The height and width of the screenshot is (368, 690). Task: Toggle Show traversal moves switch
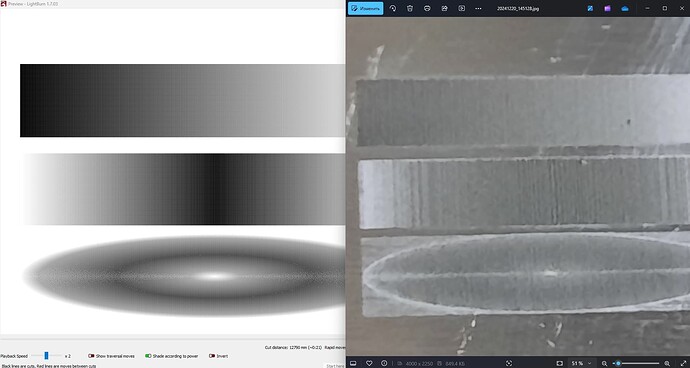(91, 356)
